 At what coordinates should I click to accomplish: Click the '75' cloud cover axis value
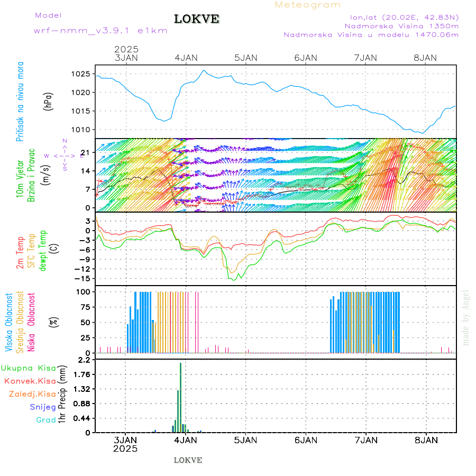pos(85,307)
